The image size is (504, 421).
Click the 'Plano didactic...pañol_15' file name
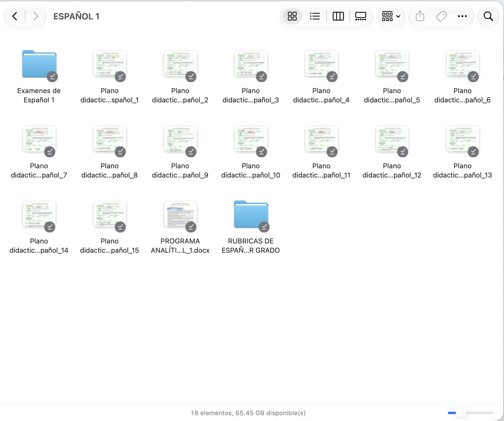(x=110, y=246)
